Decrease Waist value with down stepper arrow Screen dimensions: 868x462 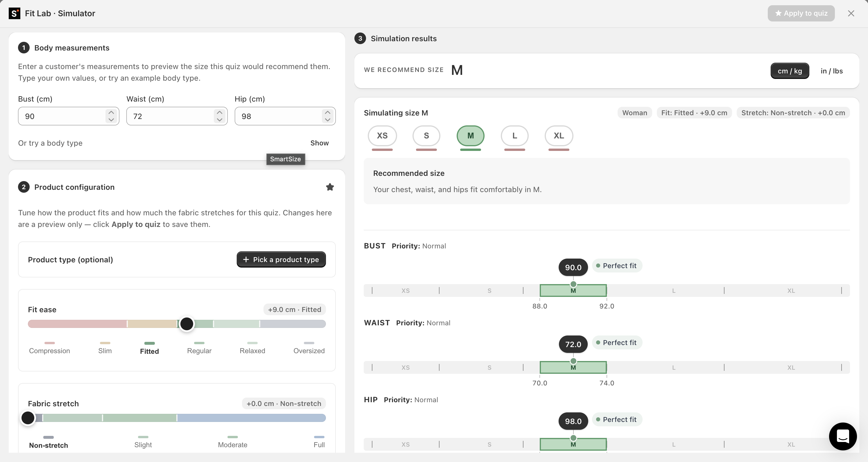click(x=219, y=120)
